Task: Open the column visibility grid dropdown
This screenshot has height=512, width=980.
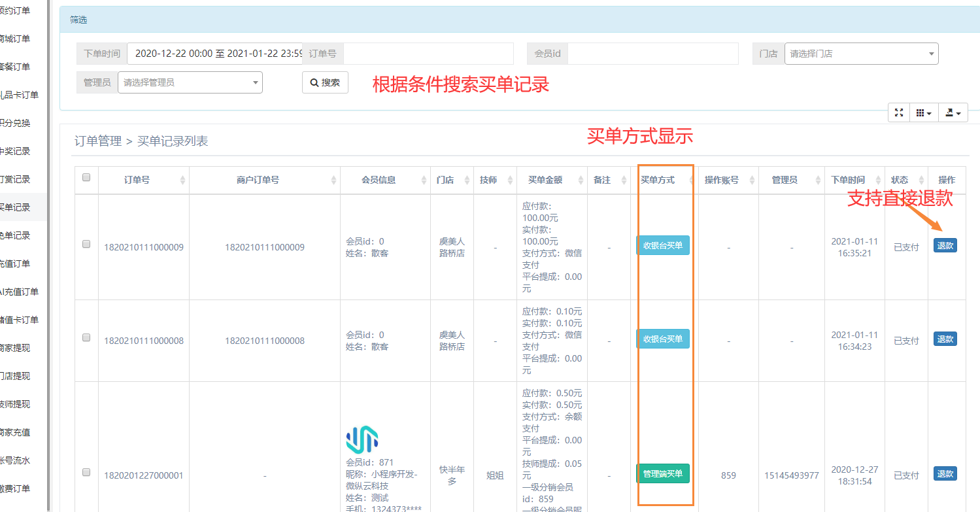Action: point(923,112)
